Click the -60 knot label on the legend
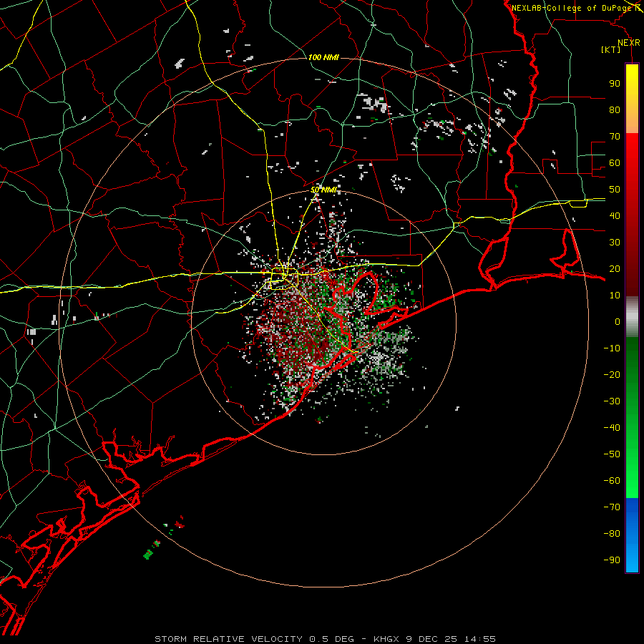Screen dimensions: 644x644 click(x=612, y=481)
